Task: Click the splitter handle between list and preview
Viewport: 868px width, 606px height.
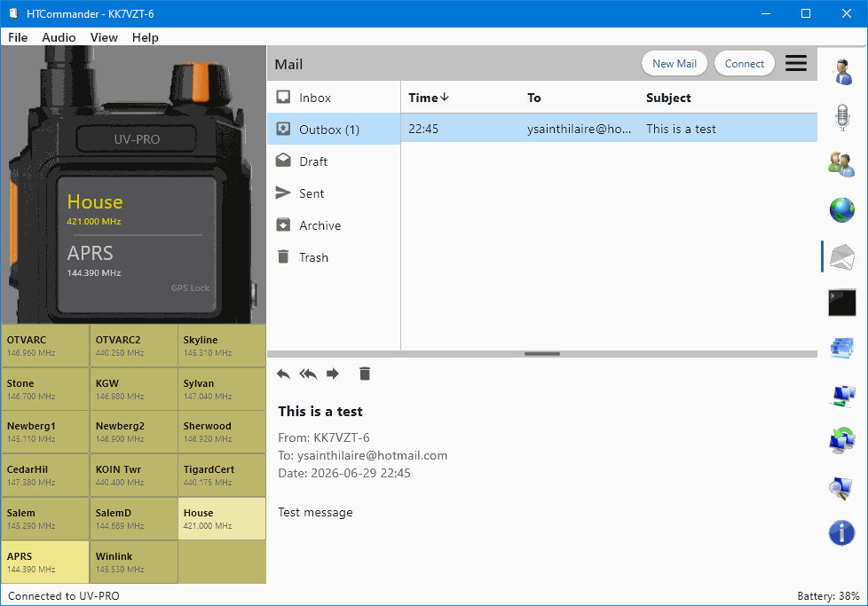Action: 542,354
